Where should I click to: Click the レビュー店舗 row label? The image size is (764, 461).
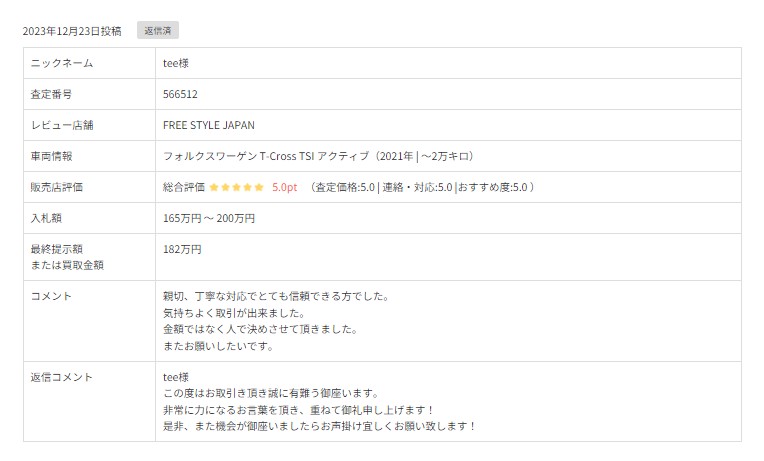click(62, 125)
